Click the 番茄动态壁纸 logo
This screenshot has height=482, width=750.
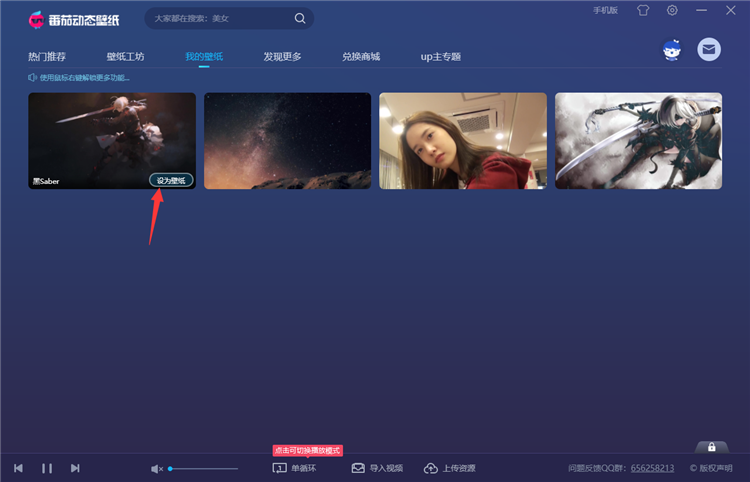[74, 20]
